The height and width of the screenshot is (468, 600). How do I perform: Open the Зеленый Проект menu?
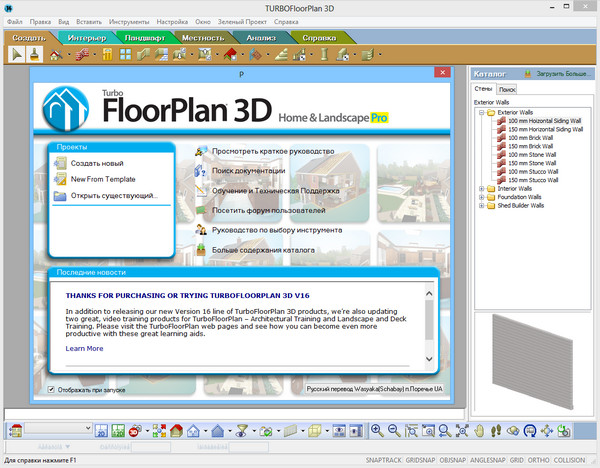point(242,22)
